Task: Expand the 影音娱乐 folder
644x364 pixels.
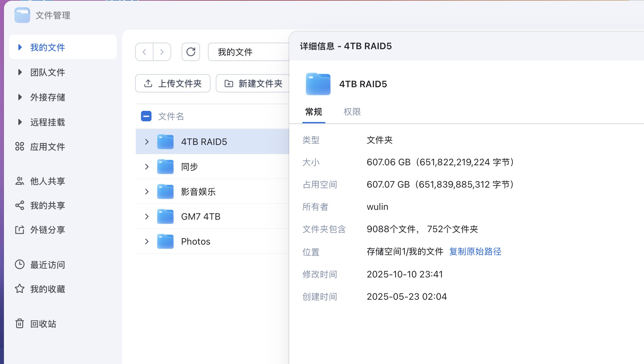Action: tap(146, 192)
